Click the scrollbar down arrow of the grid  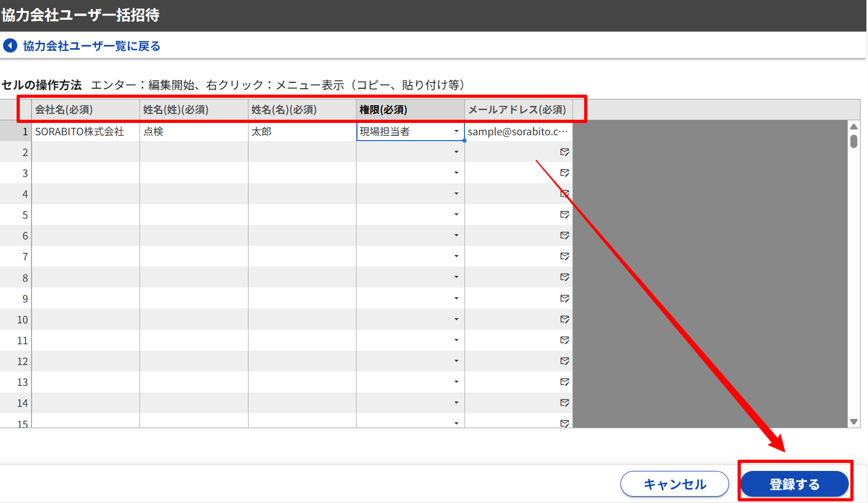click(x=854, y=421)
